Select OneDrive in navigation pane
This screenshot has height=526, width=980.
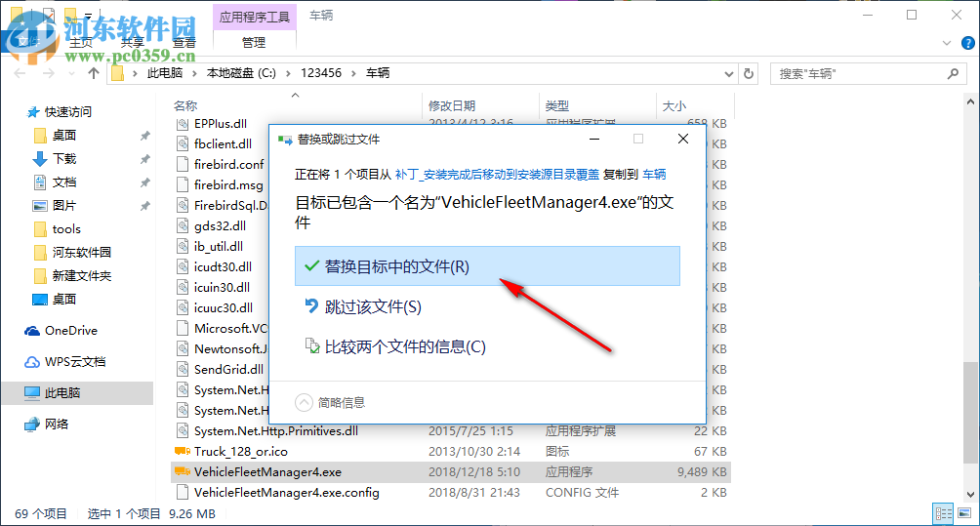[x=70, y=331]
